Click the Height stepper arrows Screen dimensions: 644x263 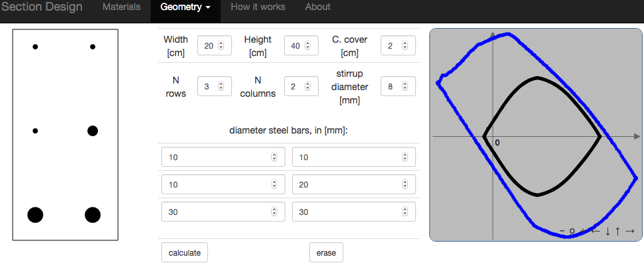pyautogui.click(x=307, y=45)
